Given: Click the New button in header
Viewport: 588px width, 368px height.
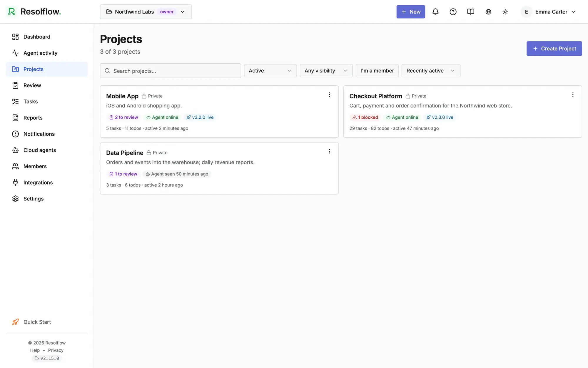Looking at the screenshot, I should 411,12.
